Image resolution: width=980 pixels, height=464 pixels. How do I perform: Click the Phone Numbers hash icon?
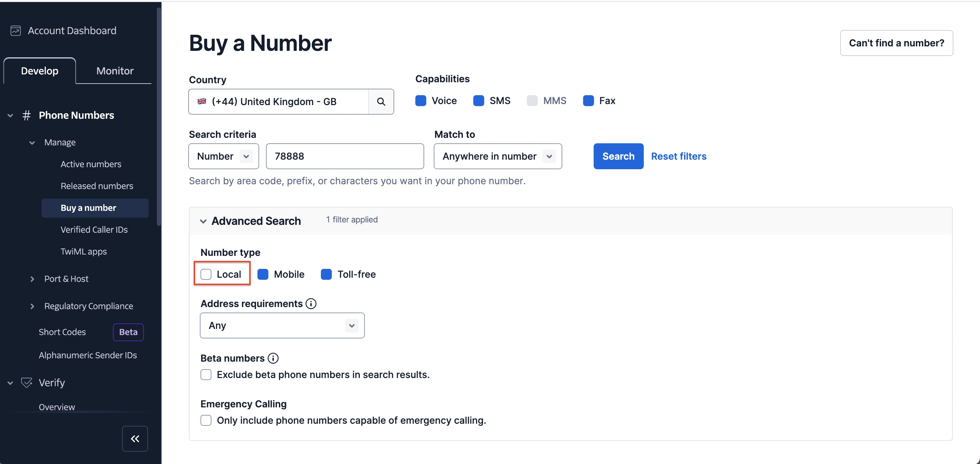(x=26, y=115)
